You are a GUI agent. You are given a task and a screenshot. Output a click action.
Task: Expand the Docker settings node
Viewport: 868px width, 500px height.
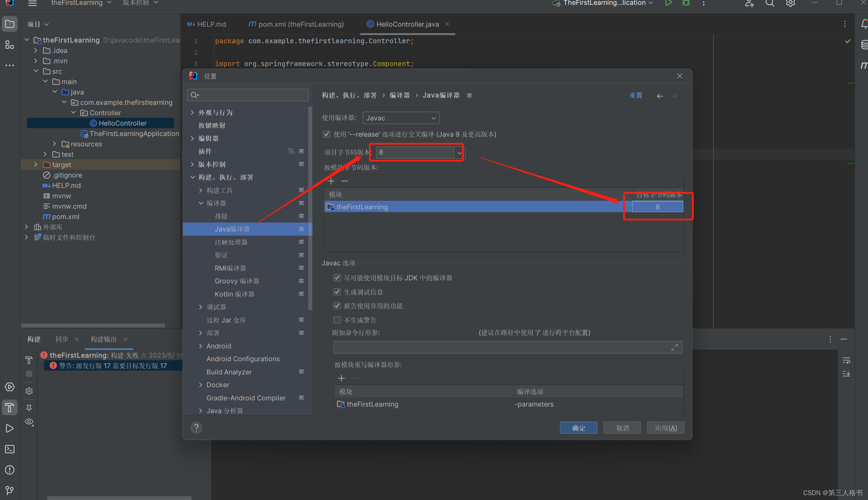click(201, 385)
